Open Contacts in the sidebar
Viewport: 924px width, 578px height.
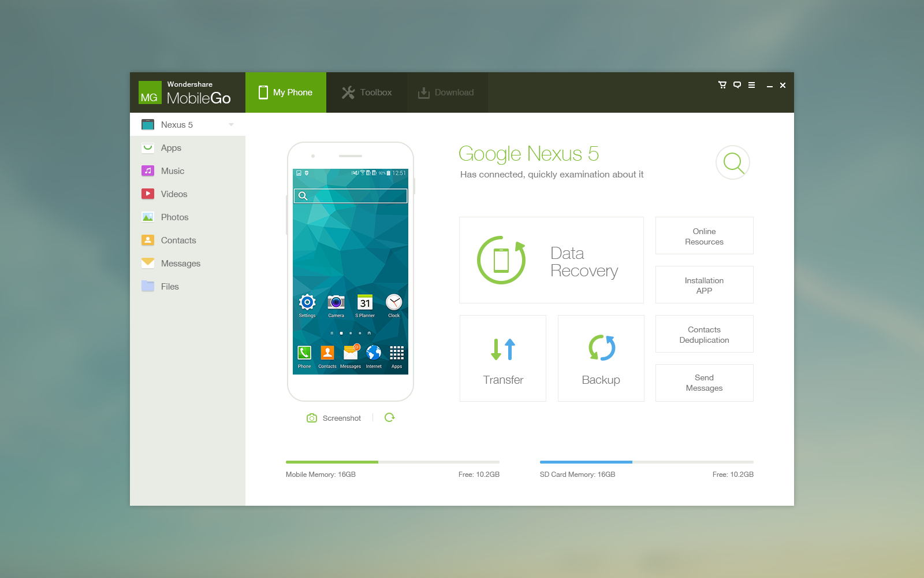point(188,240)
